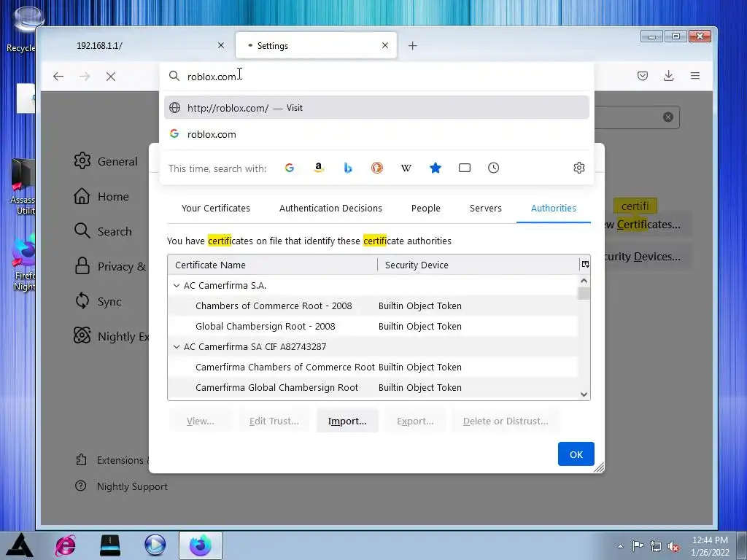
Task: Open the muted volume tray icon
Action: click(x=673, y=547)
